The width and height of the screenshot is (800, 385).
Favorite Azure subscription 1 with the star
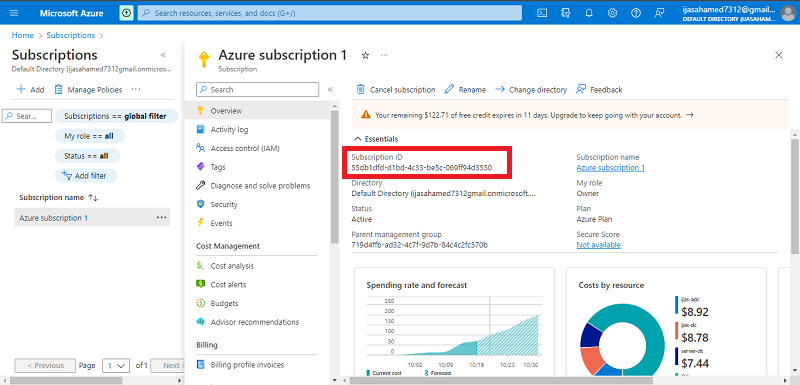[x=365, y=55]
